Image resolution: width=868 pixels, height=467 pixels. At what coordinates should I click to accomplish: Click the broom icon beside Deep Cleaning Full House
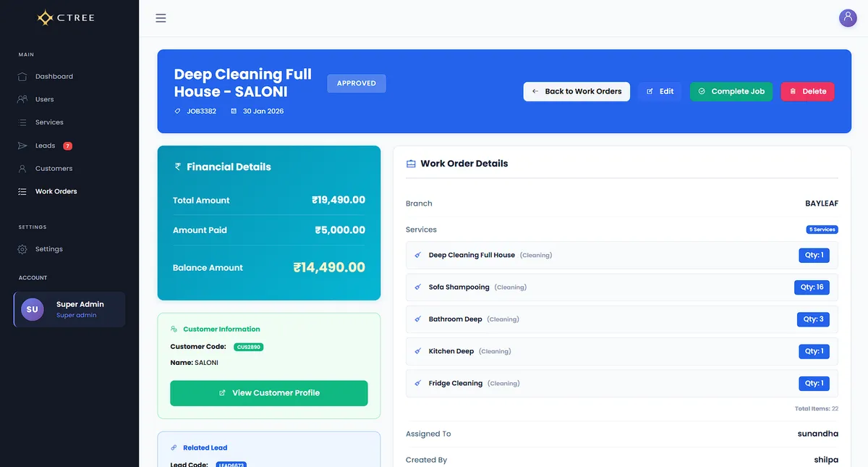click(417, 256)
